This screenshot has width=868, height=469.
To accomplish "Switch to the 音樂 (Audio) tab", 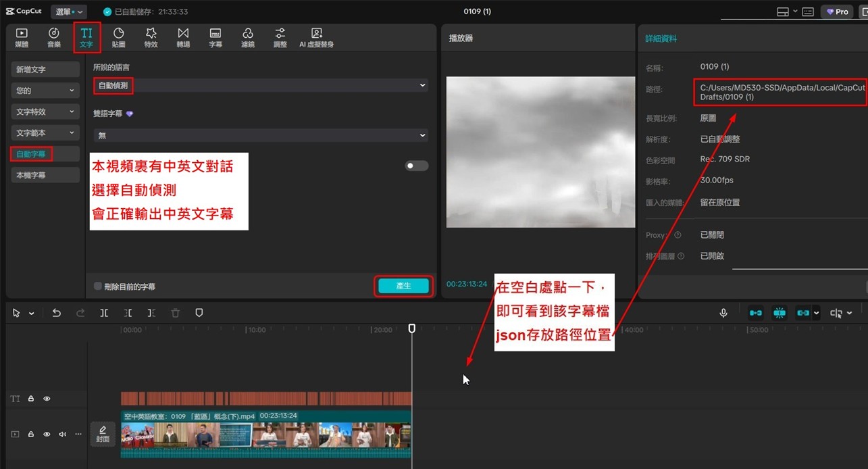I will point(54,38).
